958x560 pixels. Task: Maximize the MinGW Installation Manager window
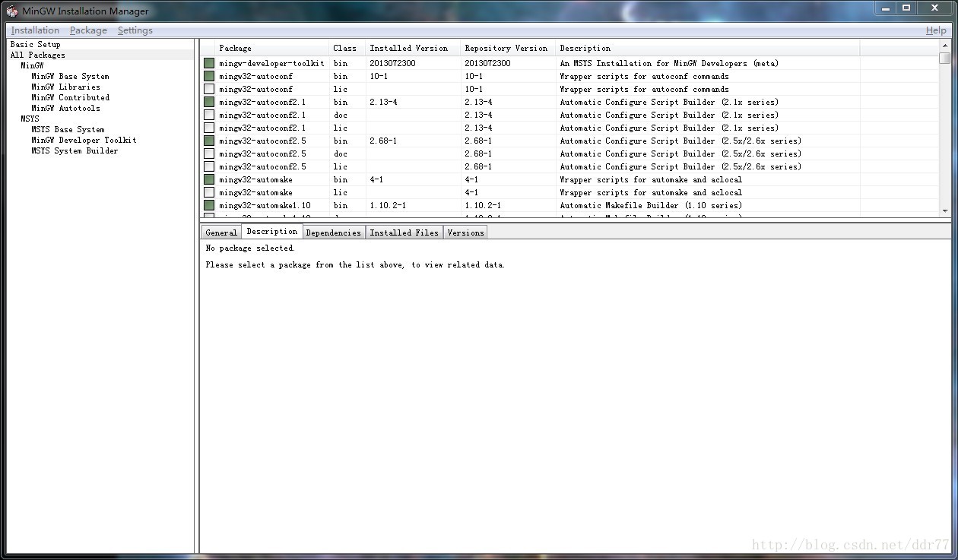tap(906, 8)
